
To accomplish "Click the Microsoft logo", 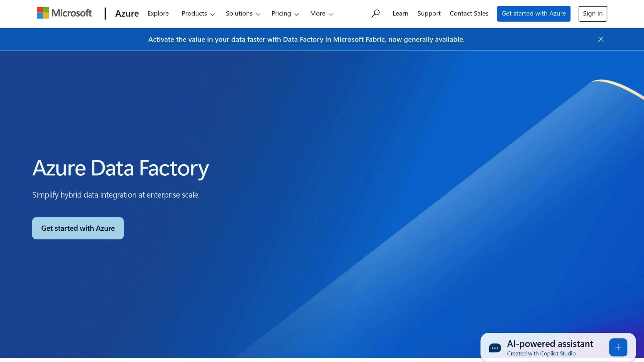I will (x=64, y=13).
